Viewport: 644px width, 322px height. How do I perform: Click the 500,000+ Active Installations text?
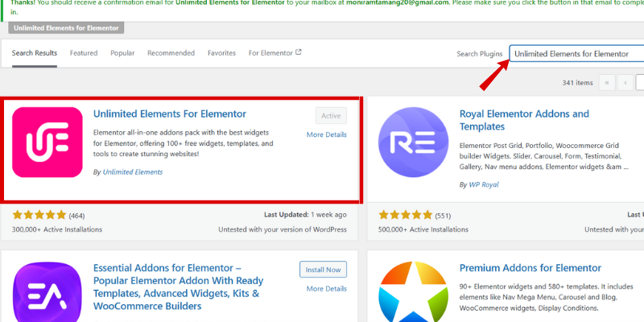pyautogui.click(x=423, y=229)
